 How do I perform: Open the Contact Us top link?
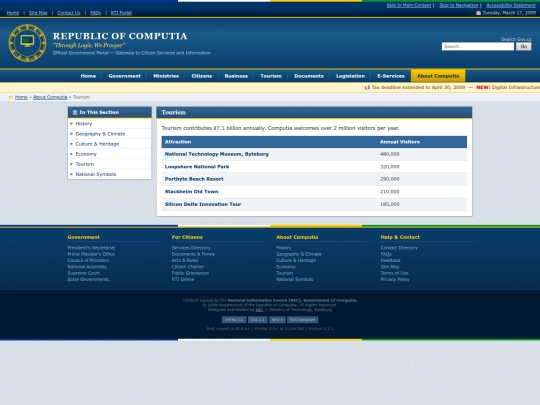pos(69,13)
